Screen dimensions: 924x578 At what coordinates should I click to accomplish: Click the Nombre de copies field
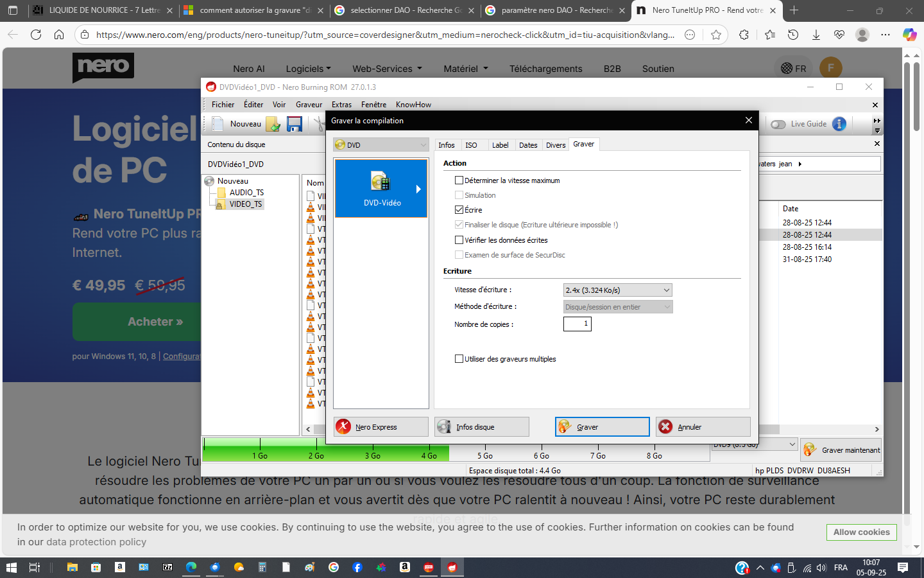pyautogui.click(x=577, y=324)
